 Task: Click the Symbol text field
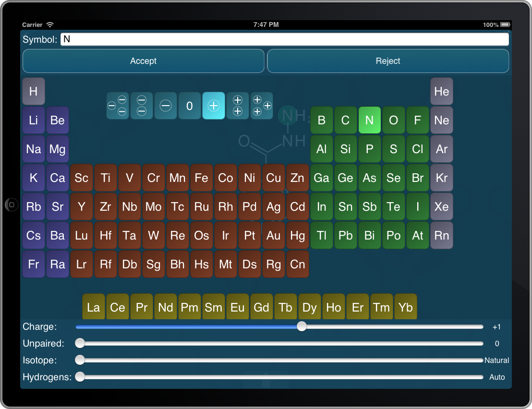[284, 39]
